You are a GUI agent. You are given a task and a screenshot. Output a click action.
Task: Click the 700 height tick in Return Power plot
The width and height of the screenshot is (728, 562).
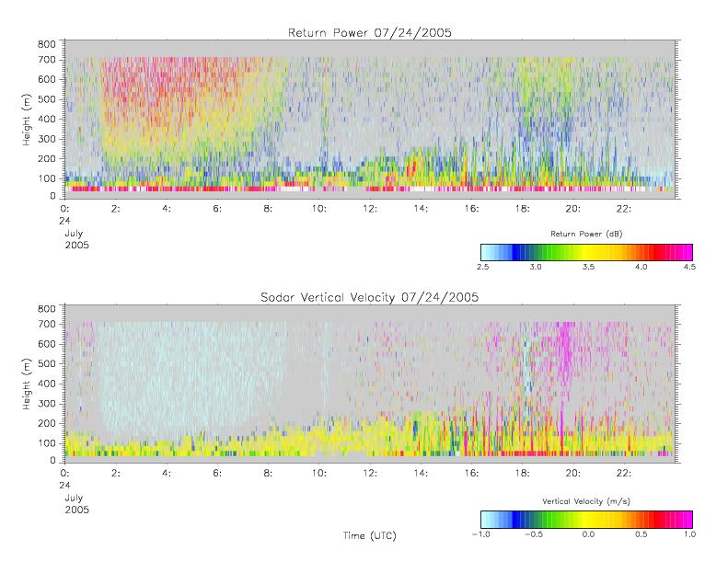46,60
